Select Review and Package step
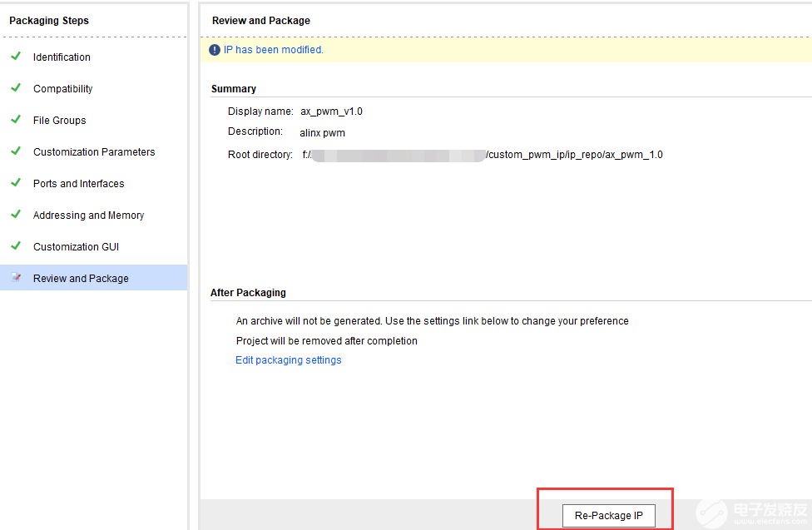The image size is (812, 530). (81, 279)
